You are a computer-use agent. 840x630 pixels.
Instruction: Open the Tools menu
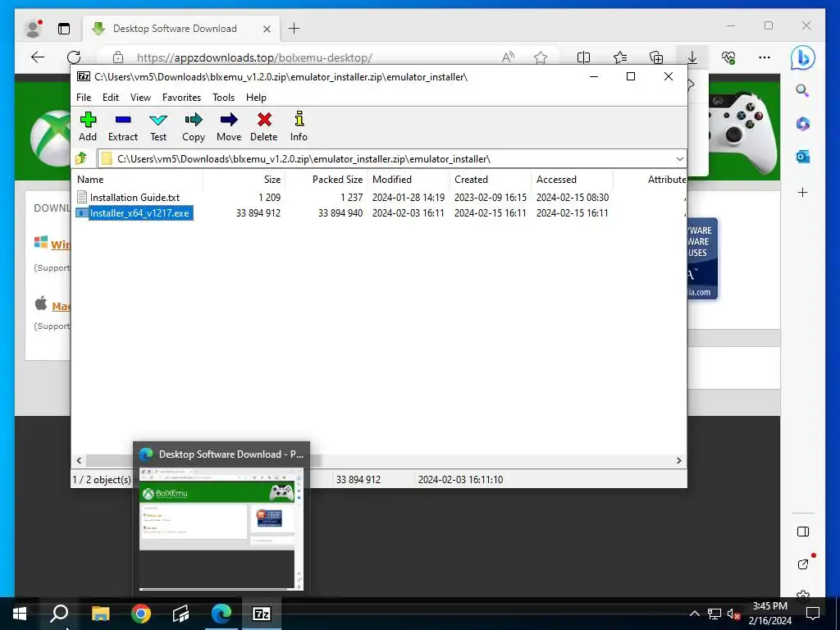[x=223, y=98]
